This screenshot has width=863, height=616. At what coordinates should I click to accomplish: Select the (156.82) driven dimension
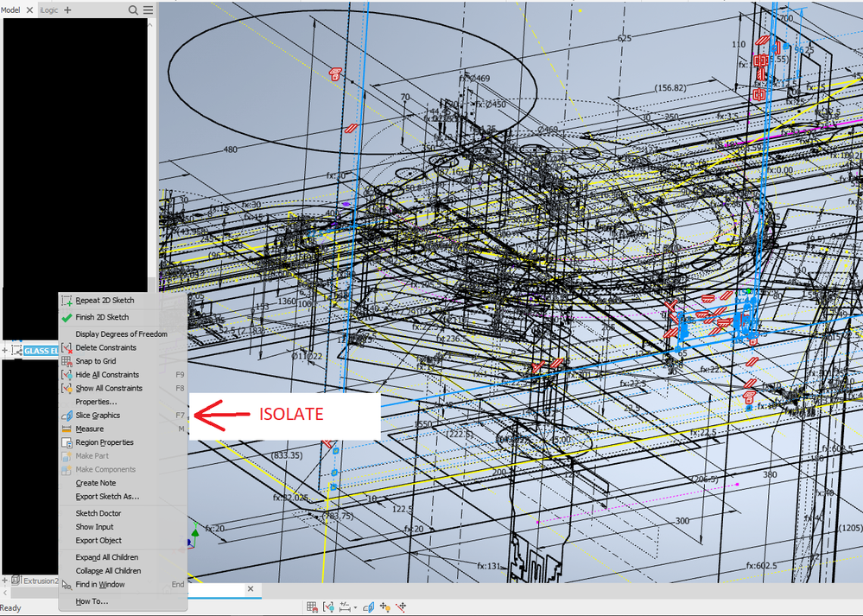669,87
